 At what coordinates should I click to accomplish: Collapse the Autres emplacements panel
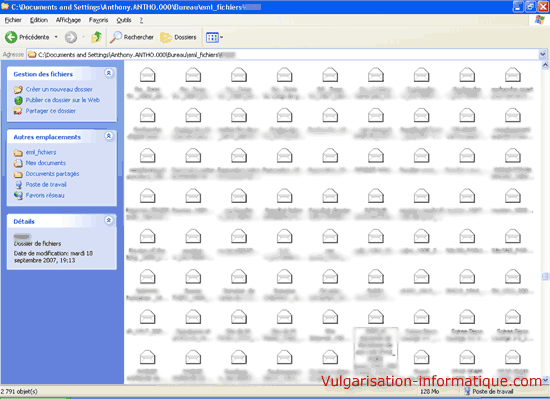pos(109,136)
